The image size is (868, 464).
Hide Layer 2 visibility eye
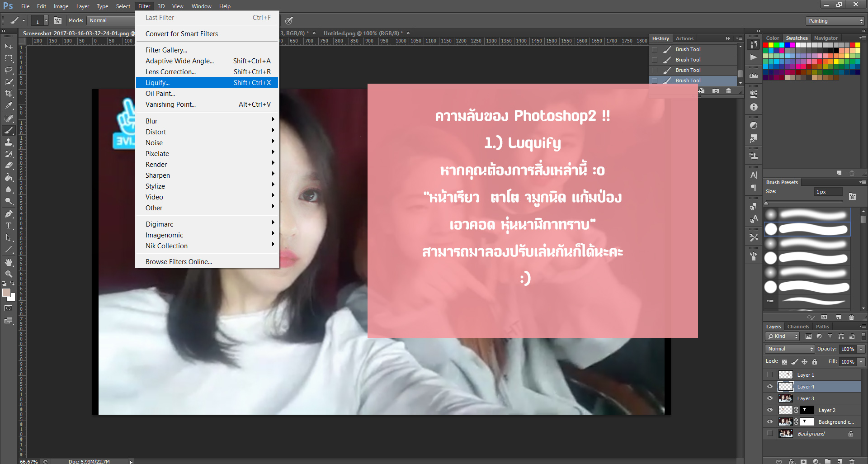tap(770, 410)
